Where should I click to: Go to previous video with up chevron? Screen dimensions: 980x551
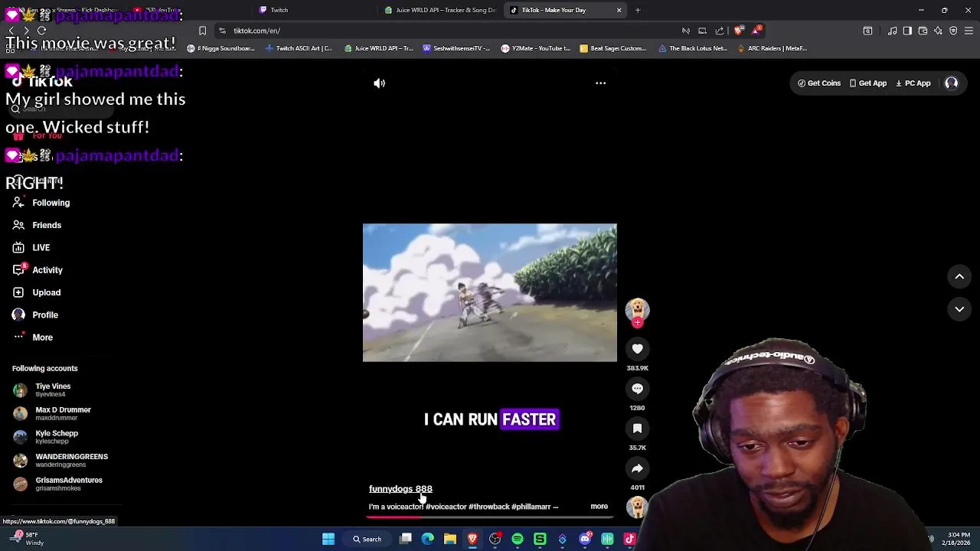click(x=959, y=276)
